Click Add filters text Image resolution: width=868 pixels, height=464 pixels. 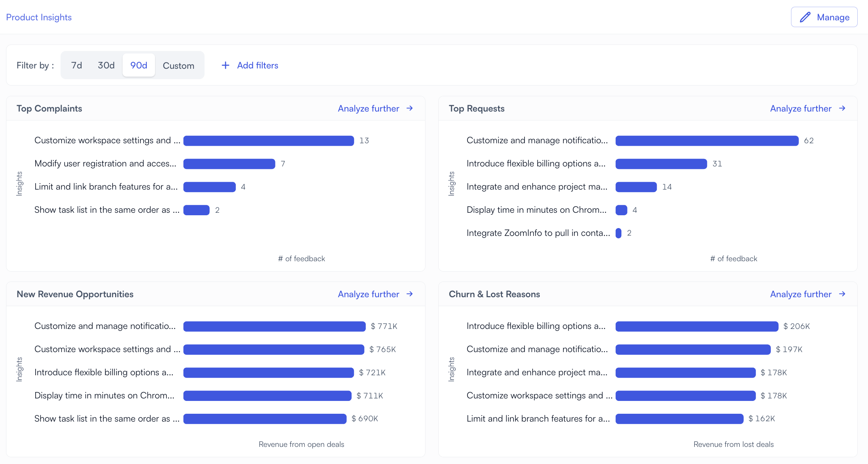(x=258, y=65)
